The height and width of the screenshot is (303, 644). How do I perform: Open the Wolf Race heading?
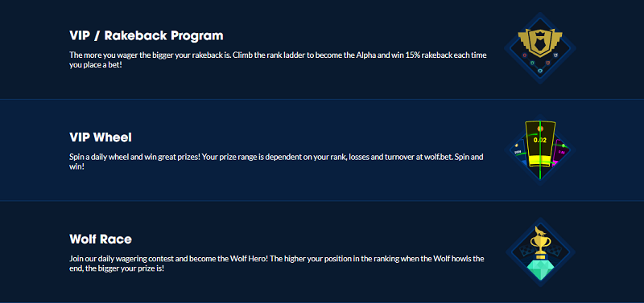101,239
